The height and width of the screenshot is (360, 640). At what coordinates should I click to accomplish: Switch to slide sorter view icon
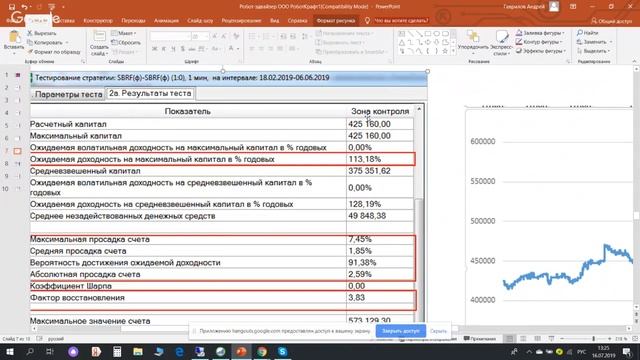523,339
